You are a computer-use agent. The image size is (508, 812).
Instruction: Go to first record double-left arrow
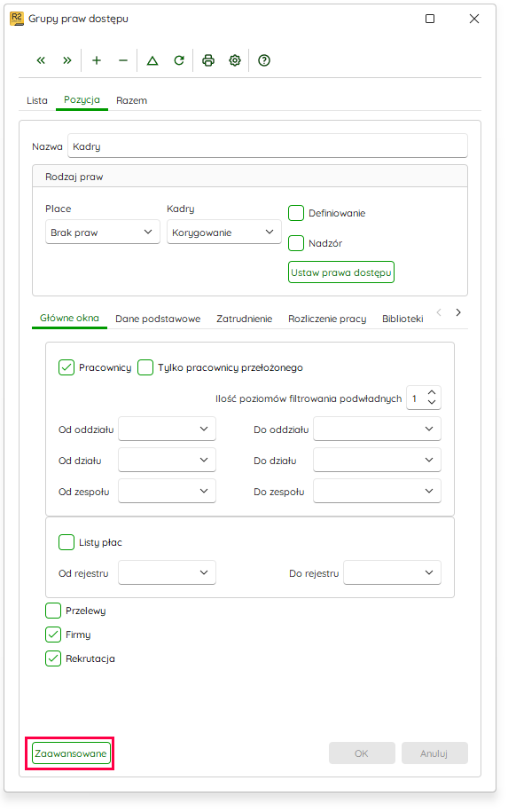pos(41,60)
